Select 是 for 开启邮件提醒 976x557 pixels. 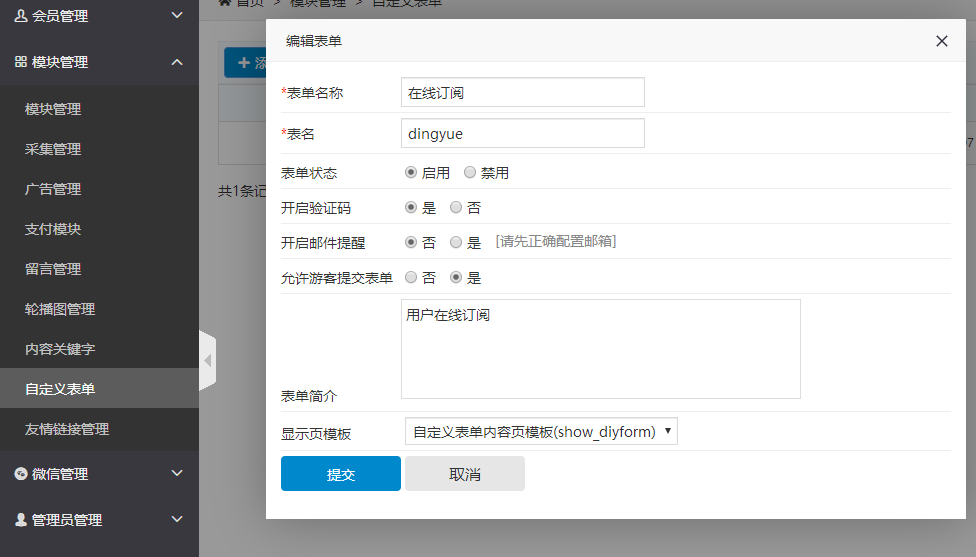coord(456,242)
